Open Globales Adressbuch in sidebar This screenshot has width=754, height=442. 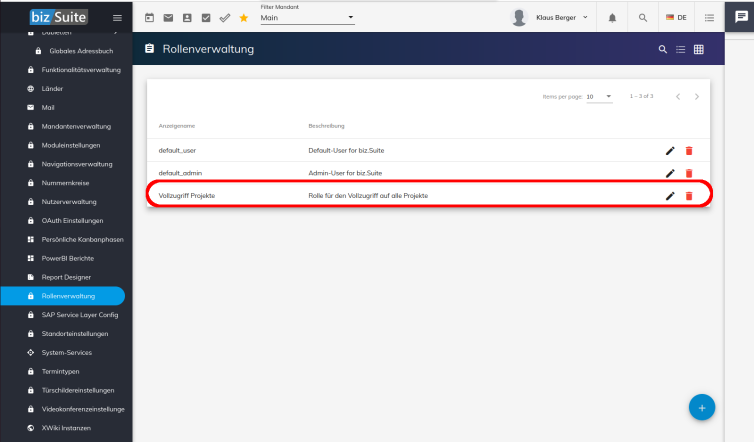click(81, 51)
